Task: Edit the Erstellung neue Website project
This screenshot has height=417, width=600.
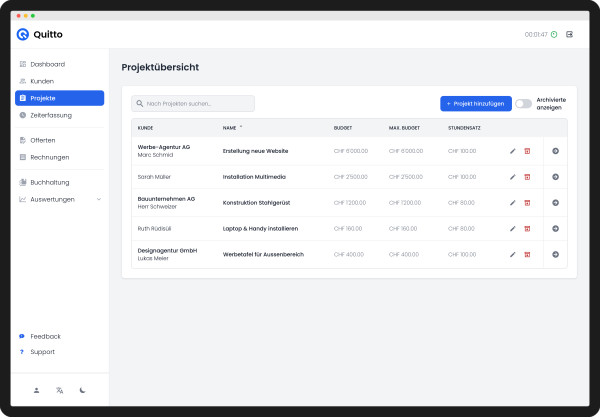Action: 513,150
